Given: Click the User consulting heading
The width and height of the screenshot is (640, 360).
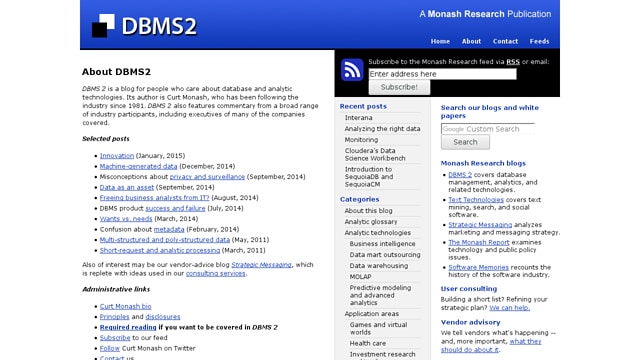Looking at the screenshot, I should click(x=469, y=289).
